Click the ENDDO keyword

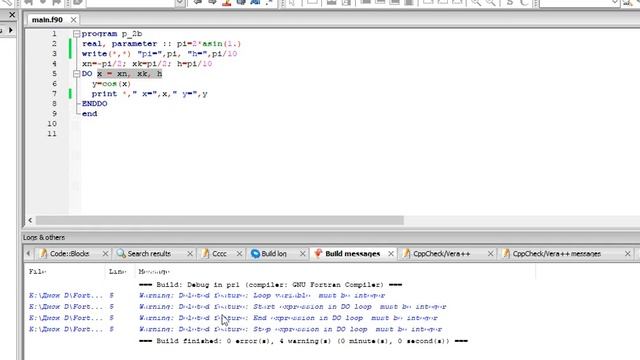click(94, 104)
